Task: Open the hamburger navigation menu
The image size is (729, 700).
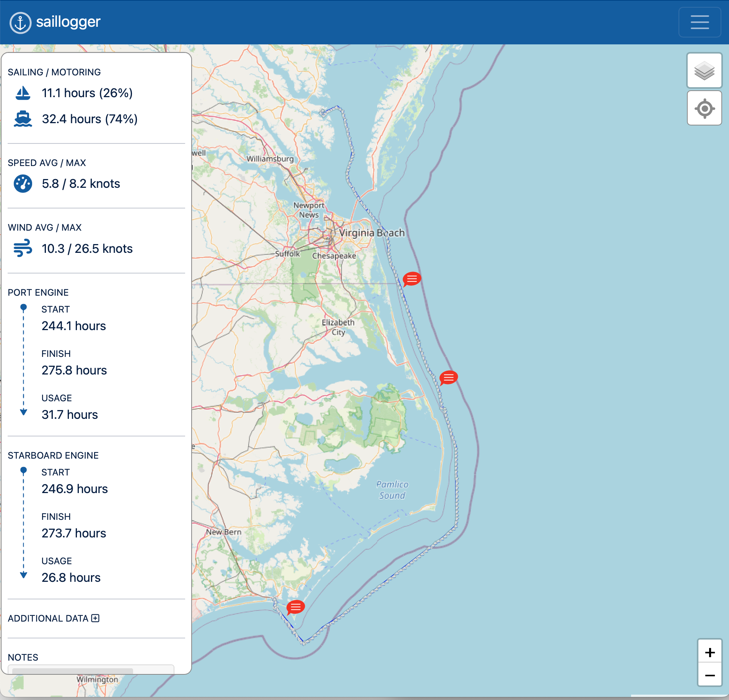Action: [700, 22]
